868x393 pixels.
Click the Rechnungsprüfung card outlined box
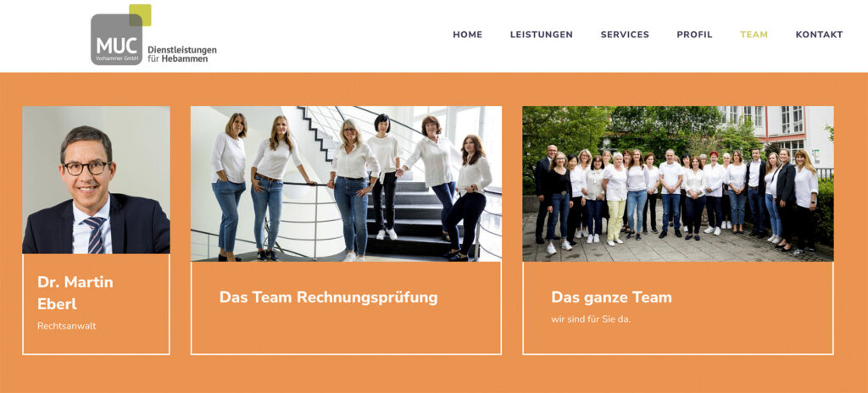click(346, 307)
